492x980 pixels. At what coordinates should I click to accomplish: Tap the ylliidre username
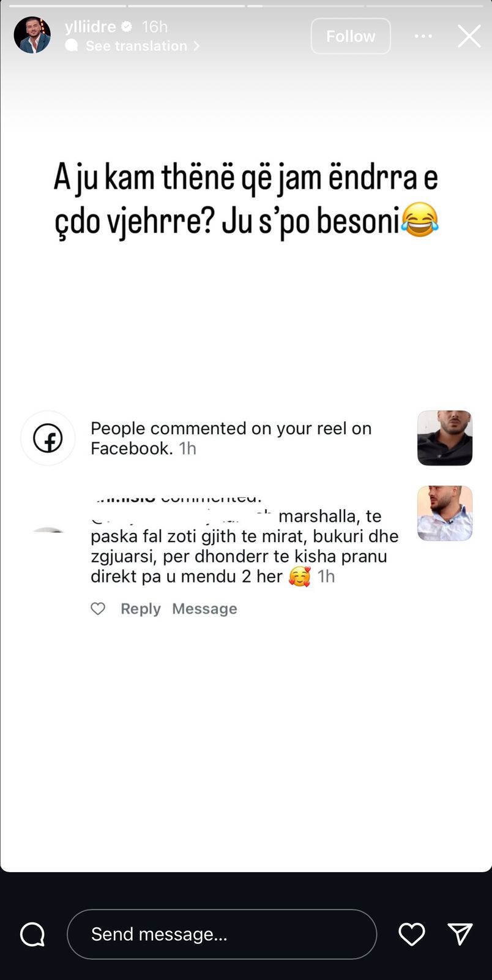(91, 26)
